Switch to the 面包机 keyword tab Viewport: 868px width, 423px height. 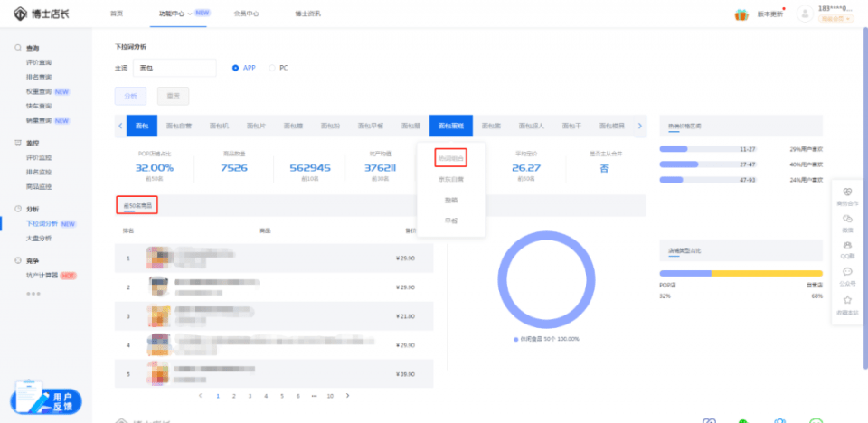pos(220,126)
